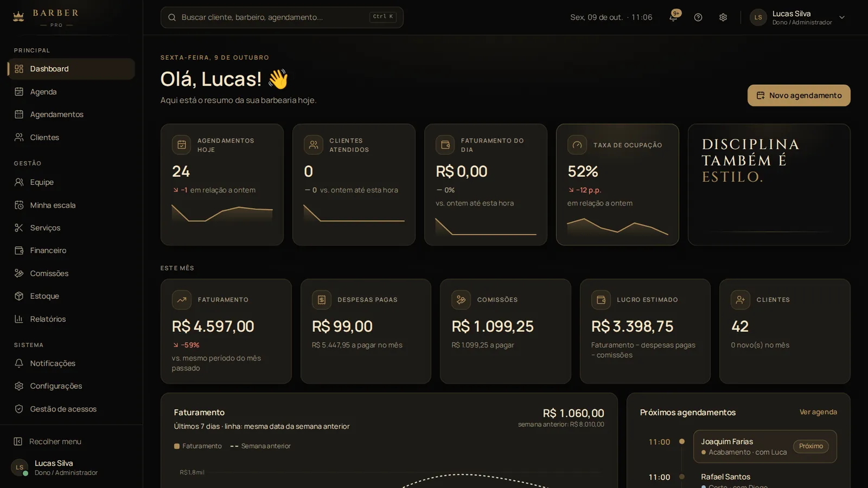Click Novo agendamento button
The width and height of the screenshot is (868, 488).
pos(799,95)
